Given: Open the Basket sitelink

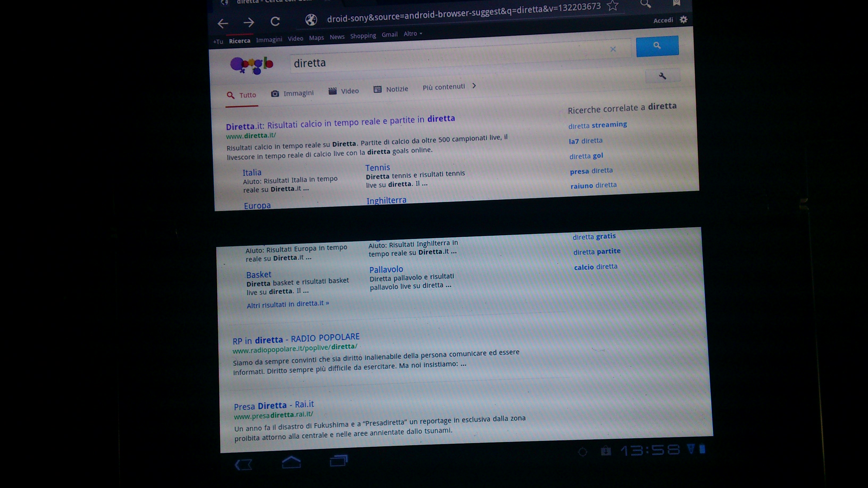Looking at the screenshot, I should click(x=259, y=275).
